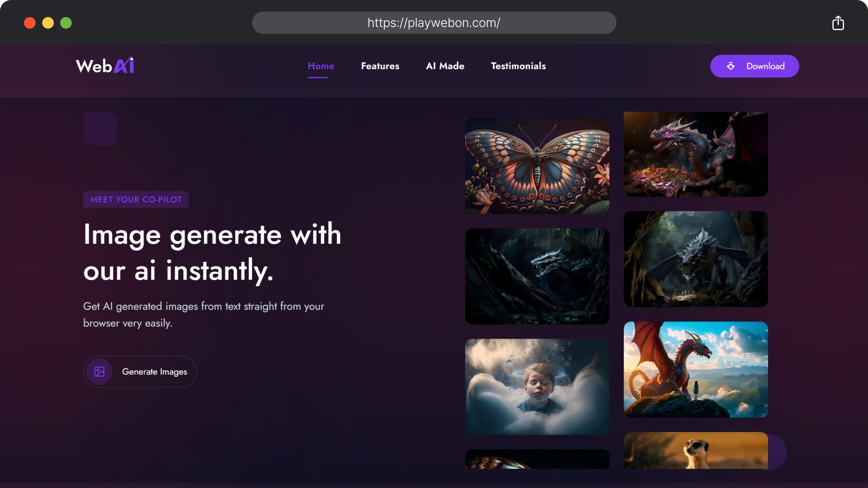Open the red dragon on cliff image
Screen dimensions: 868x488
click(696, 369)
